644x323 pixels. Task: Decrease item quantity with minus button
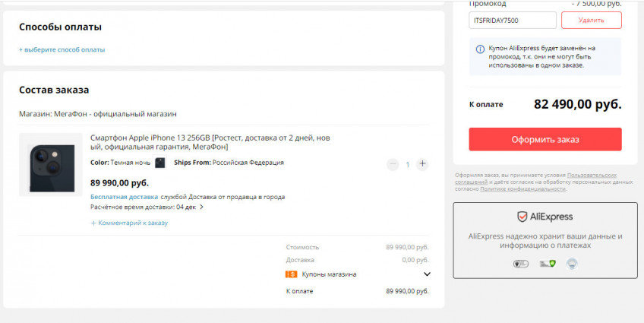[393, 164]
